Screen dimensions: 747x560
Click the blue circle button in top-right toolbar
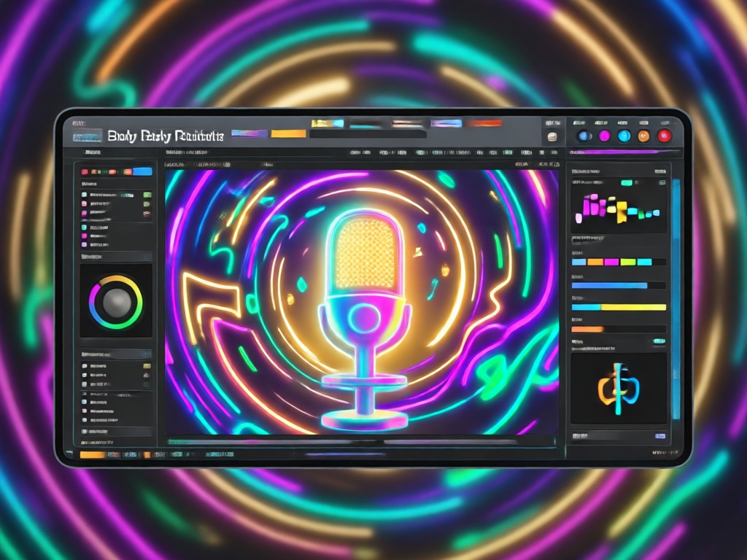point(584,136)
